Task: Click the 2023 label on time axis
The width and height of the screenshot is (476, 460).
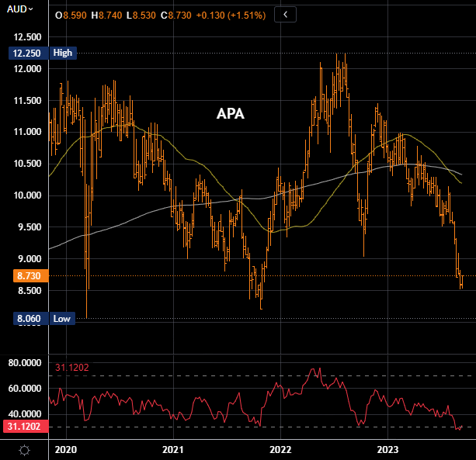Action: 387,449
